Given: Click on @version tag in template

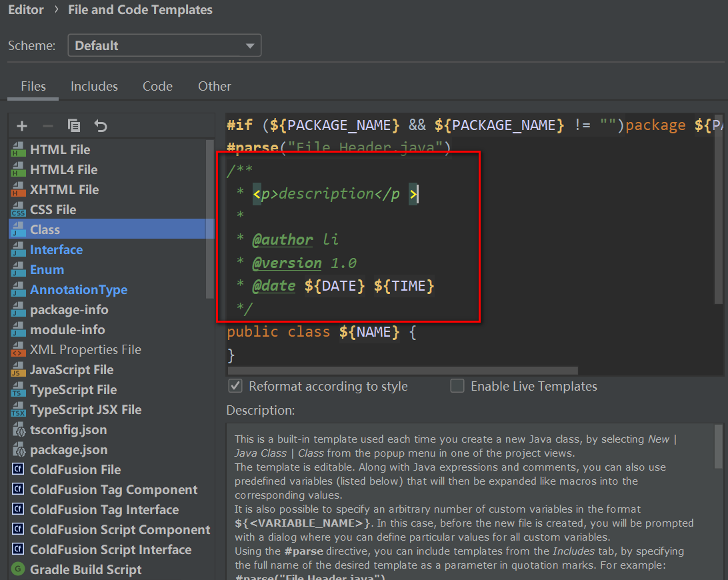Looking at the screenshot, I should point(287,263).
